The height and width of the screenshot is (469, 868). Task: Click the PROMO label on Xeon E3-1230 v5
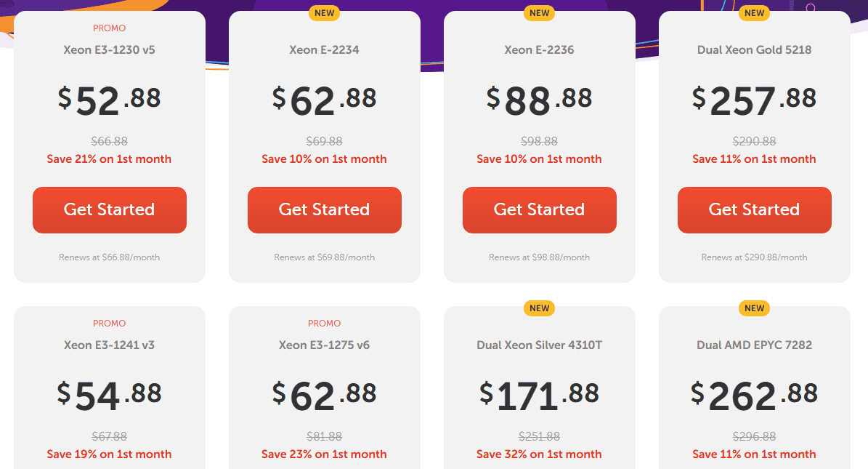[x=109, y=28]
